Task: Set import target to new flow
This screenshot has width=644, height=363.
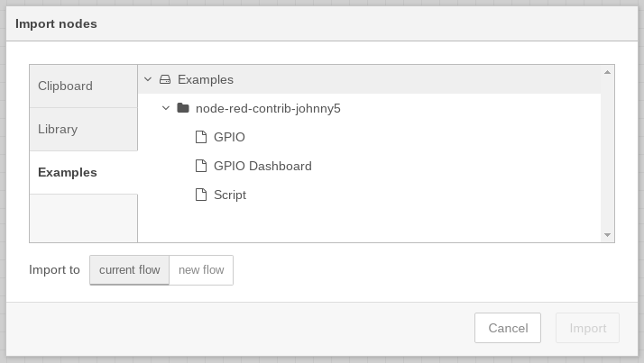Action: pos(201,270)
